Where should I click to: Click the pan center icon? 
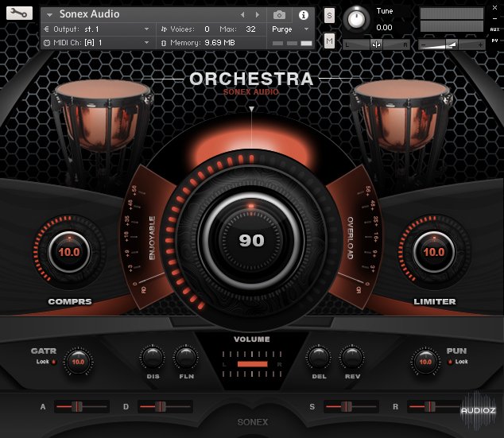tap(376, 45)
